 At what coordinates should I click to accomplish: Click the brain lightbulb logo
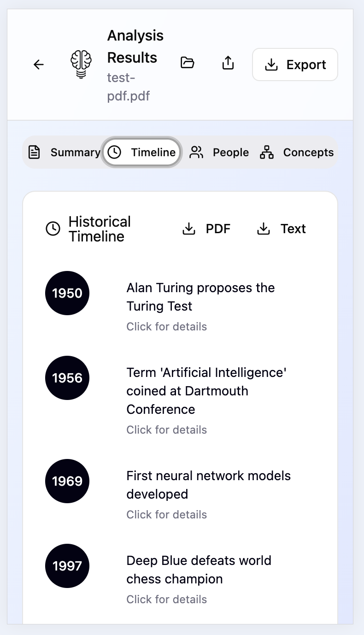[81, 65]
